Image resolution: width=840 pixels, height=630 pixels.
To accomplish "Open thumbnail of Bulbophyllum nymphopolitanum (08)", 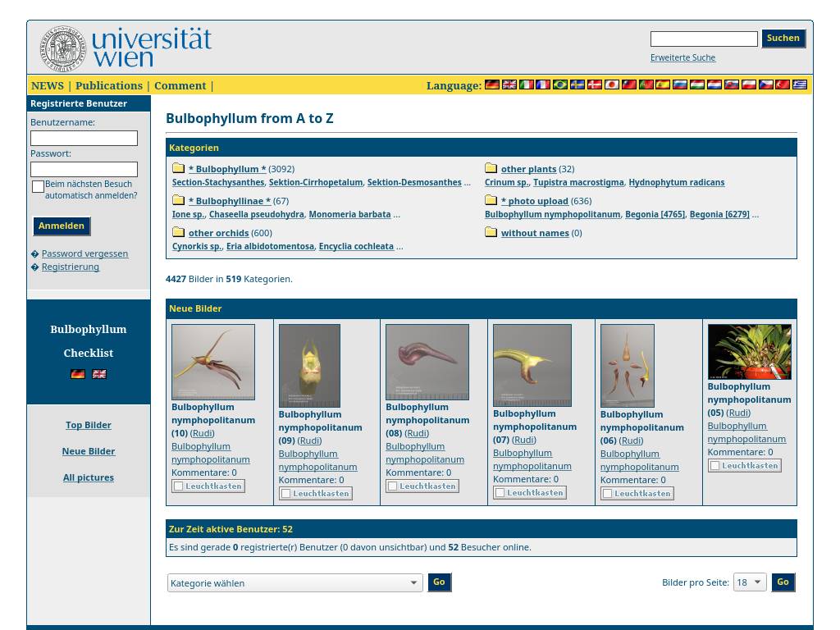I will (427, 362).
